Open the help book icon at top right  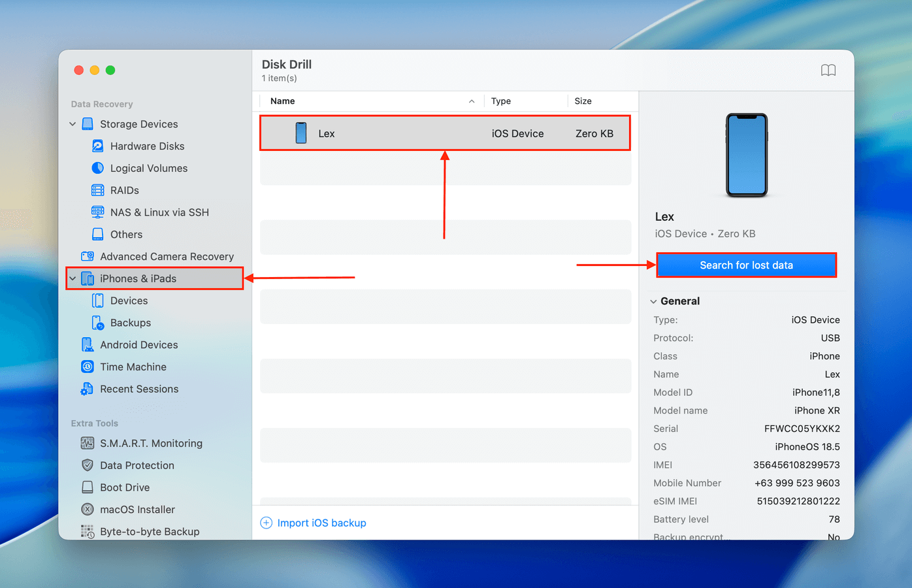pyautogui.click(x=828, y=71)
